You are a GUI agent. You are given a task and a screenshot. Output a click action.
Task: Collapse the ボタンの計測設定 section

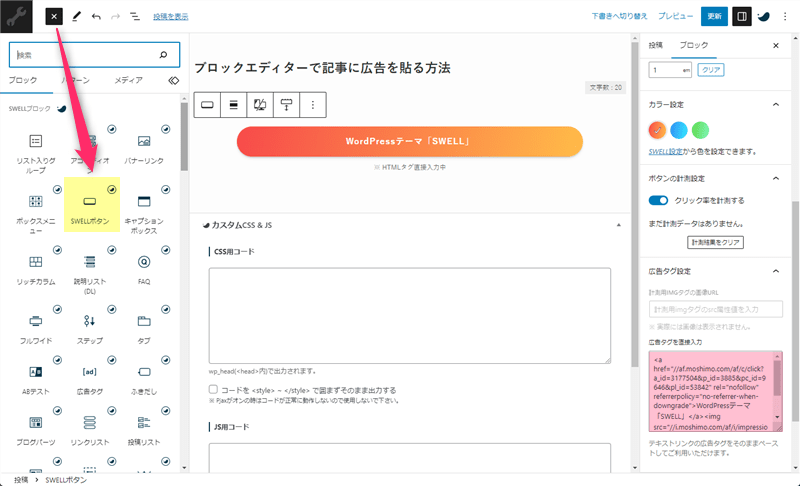(776, 178)
